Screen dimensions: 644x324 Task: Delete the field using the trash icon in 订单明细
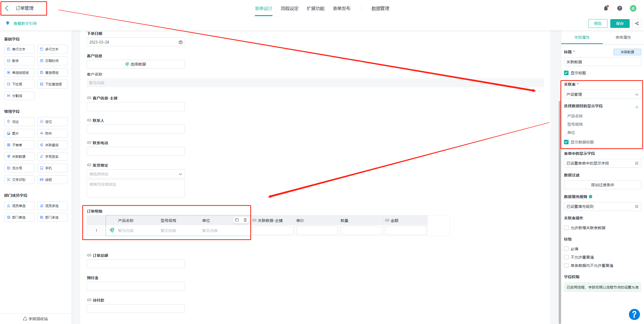pos(245,220)
